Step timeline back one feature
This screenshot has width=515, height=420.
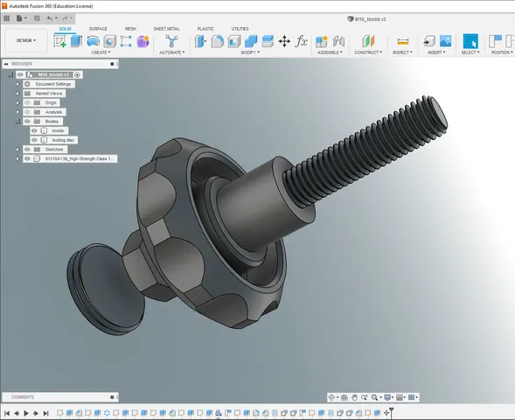(17, 413)
